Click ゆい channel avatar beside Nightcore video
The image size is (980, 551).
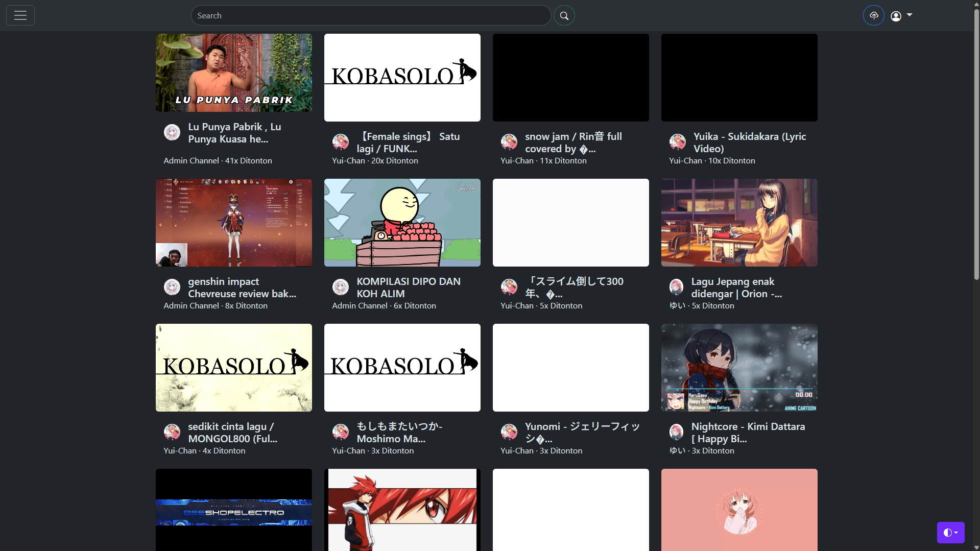tap(676, 432)
